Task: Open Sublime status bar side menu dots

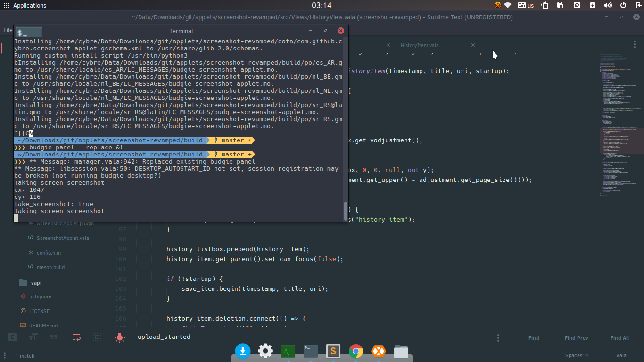Action: point(5,356)
